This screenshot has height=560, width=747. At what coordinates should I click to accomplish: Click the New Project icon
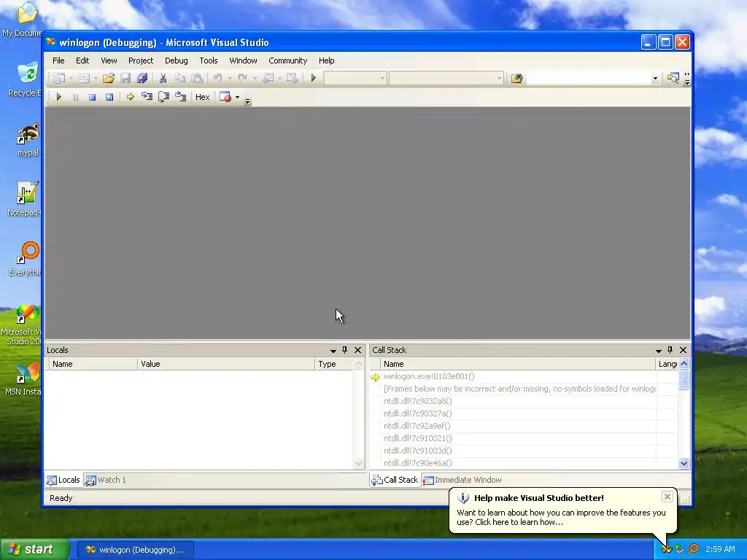click(x=60, y=78)
